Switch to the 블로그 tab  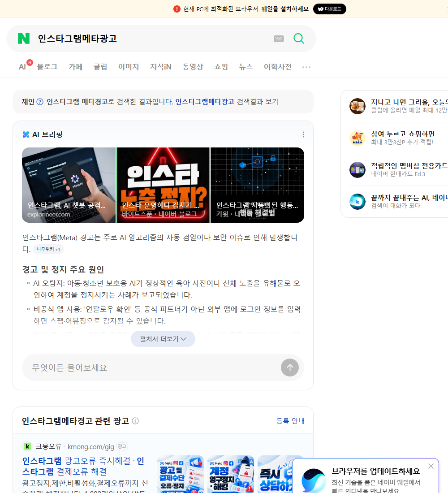(x=47, y=67)
